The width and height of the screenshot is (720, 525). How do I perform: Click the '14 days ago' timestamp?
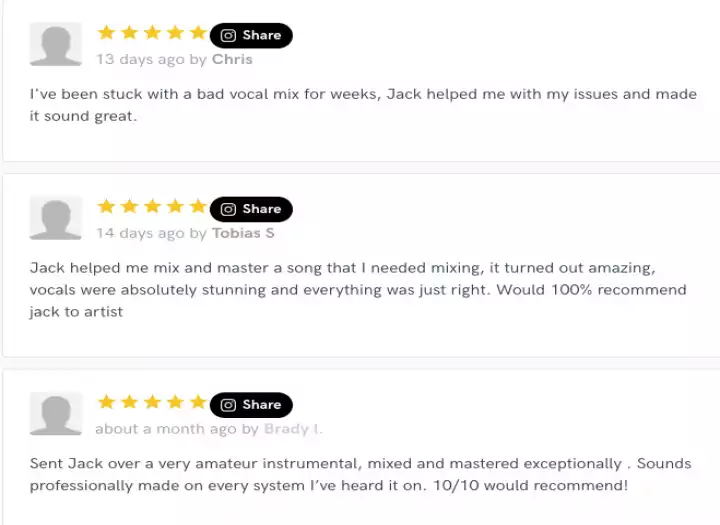point(140,233)
